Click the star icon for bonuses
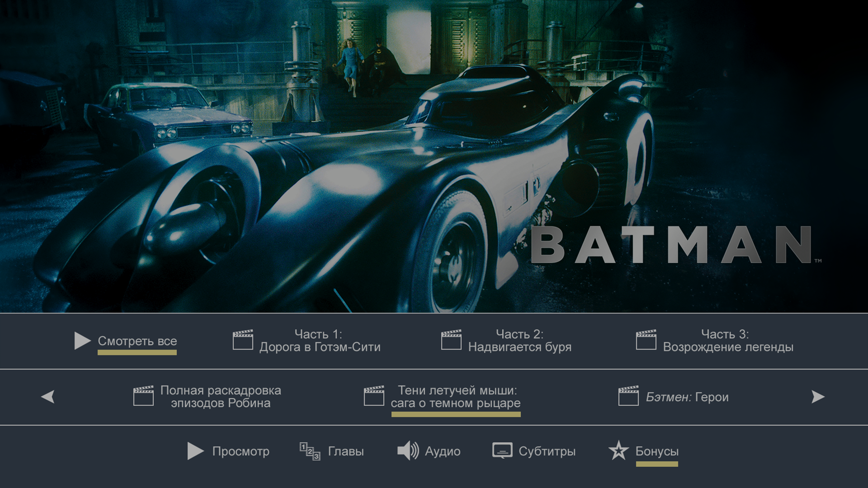The height and width of the screenshot is (488, 868). (618, 450)
